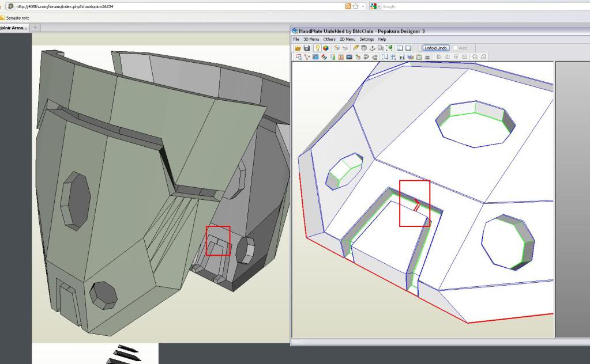Click the grayed rotate counterclockwise icon
Screen dimensions: 590x364
click(475, 57)
